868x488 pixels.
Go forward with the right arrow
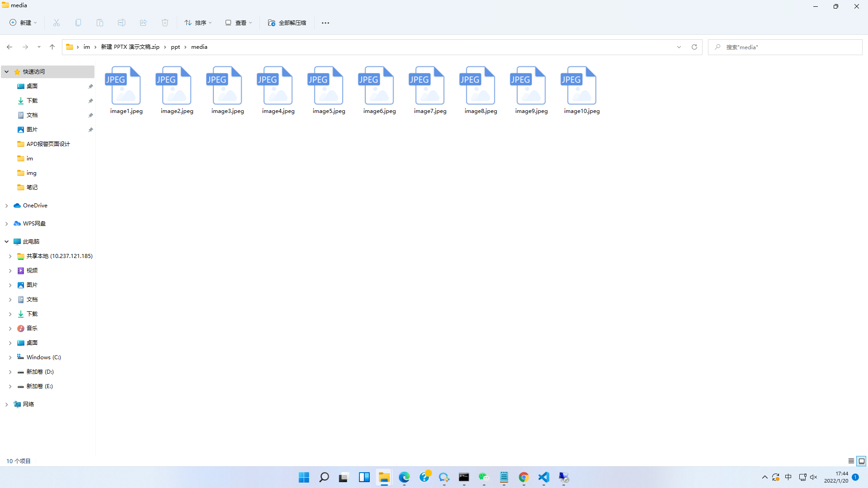(x=25, y=47)
